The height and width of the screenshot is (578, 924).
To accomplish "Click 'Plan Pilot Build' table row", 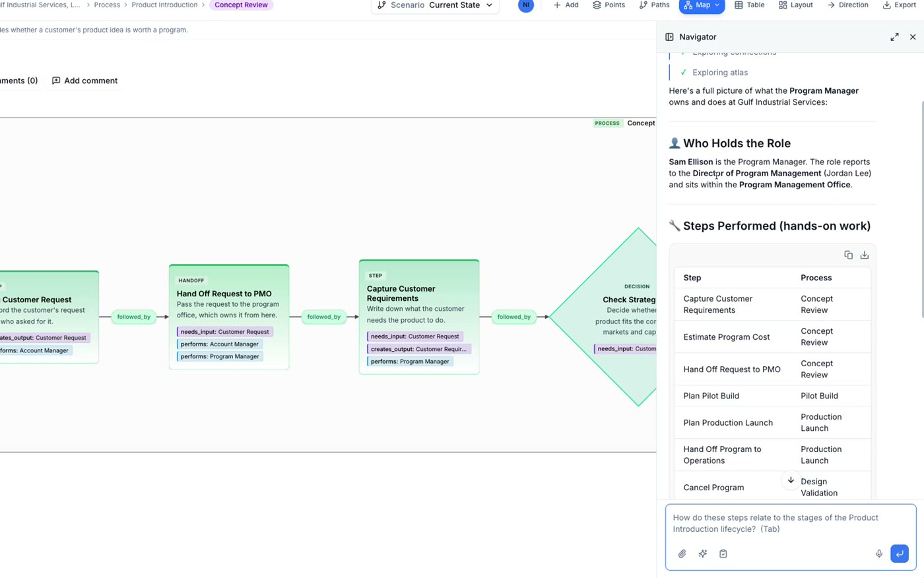I will click(x=773, y=396).
